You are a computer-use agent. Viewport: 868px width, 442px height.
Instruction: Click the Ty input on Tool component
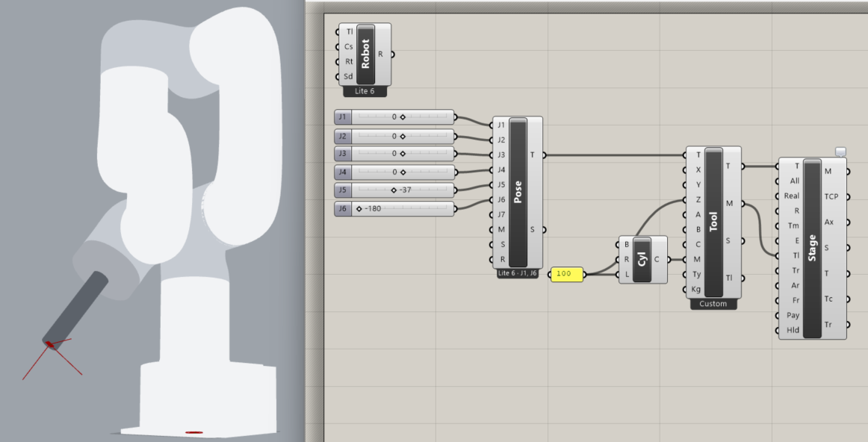coord(697,274)
